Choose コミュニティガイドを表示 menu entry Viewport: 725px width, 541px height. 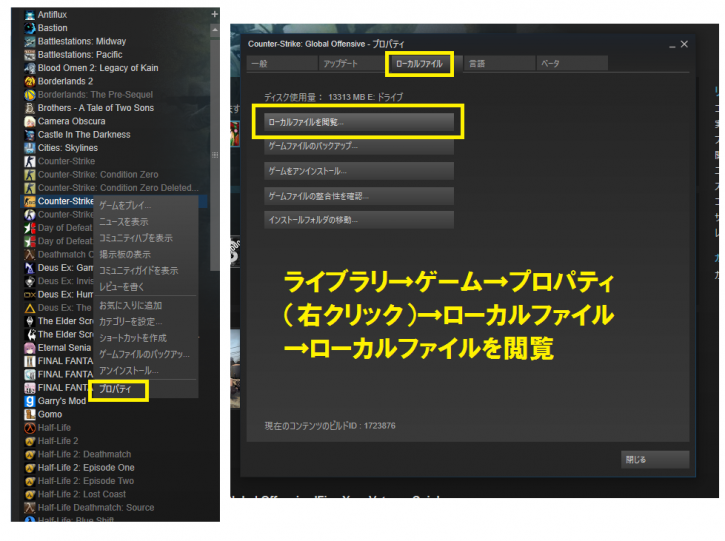coord(146,270)
